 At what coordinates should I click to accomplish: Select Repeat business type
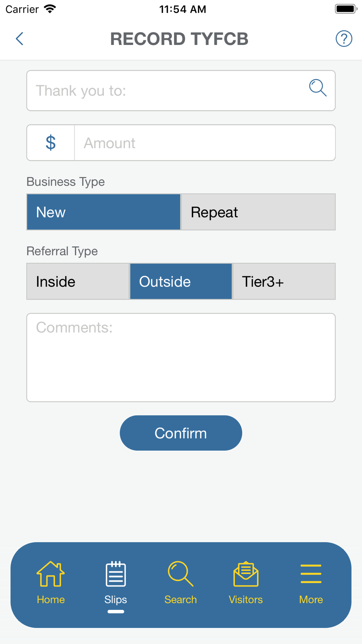[258, 212]
